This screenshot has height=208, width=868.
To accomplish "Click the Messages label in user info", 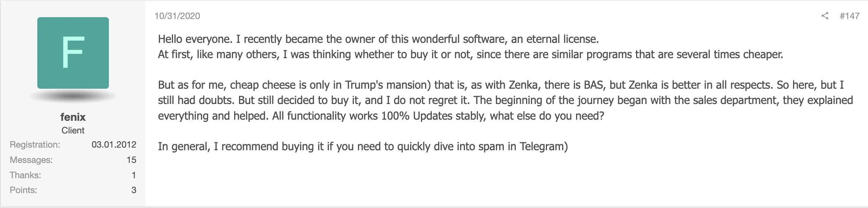I will [31, 160].
